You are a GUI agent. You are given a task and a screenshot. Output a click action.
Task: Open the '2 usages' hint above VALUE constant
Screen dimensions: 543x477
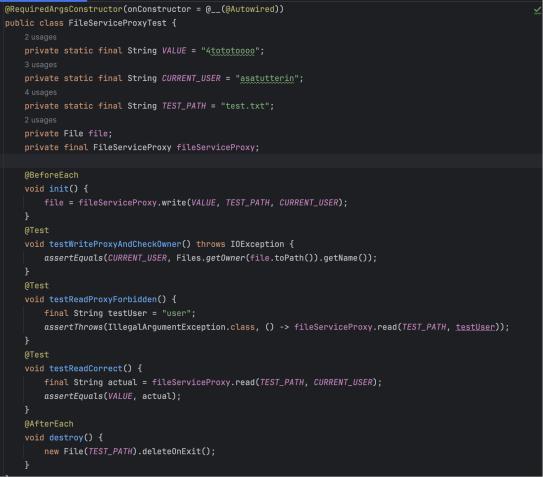(40, 37)
